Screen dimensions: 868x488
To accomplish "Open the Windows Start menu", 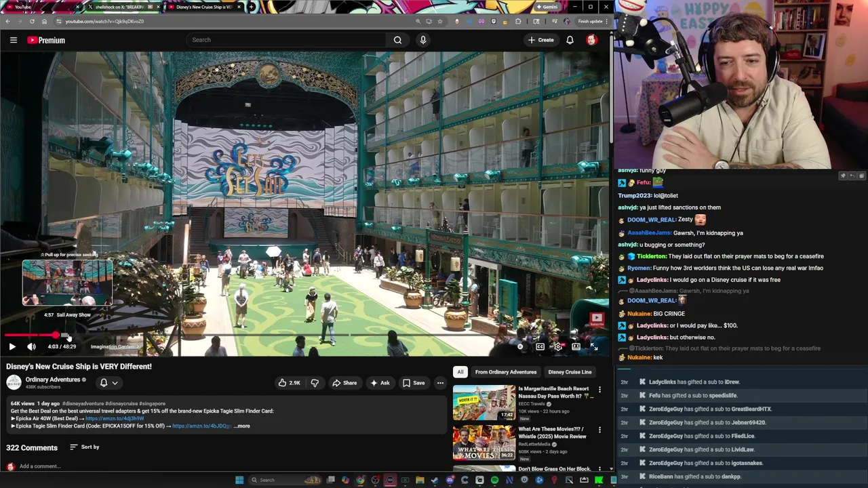I will (x=239, y=480).
